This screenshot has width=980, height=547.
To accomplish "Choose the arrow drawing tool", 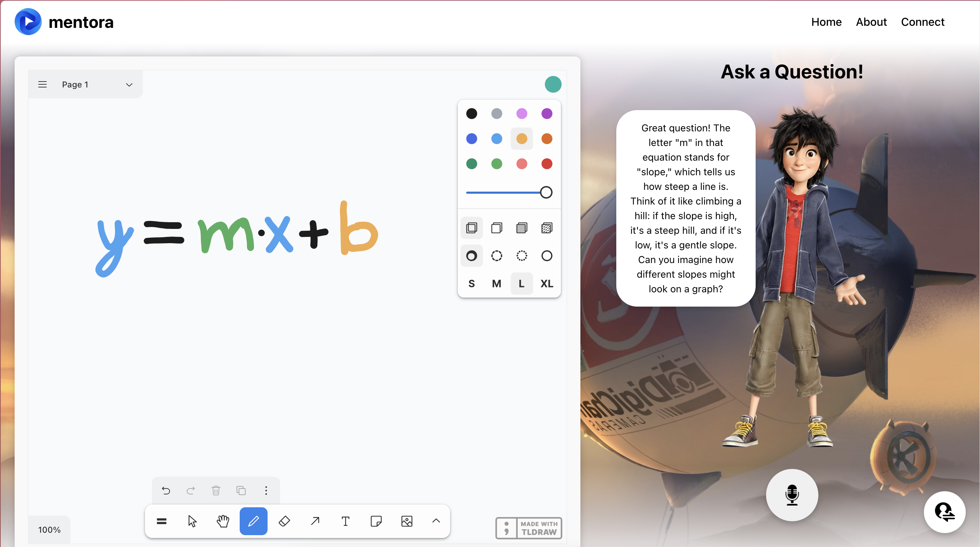I will 315,521.
